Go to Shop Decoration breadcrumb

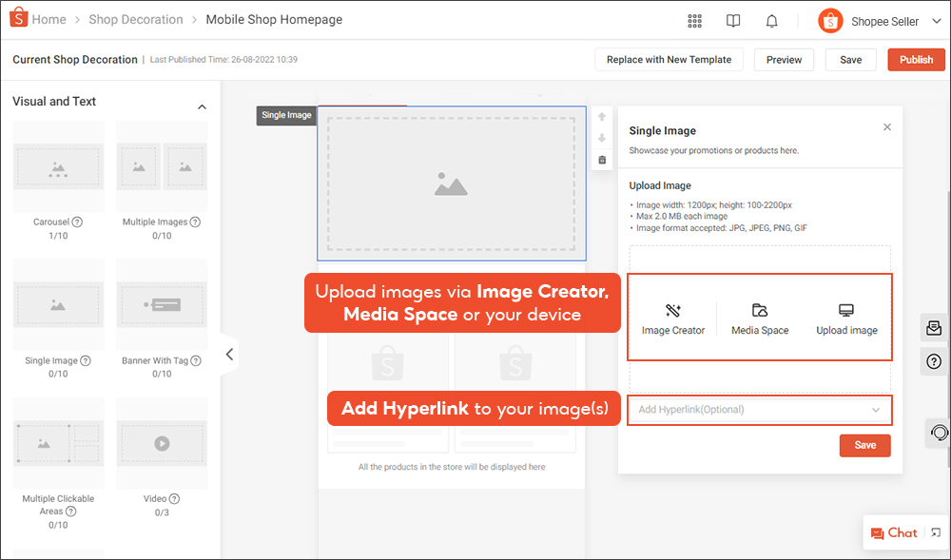(136, 19)
